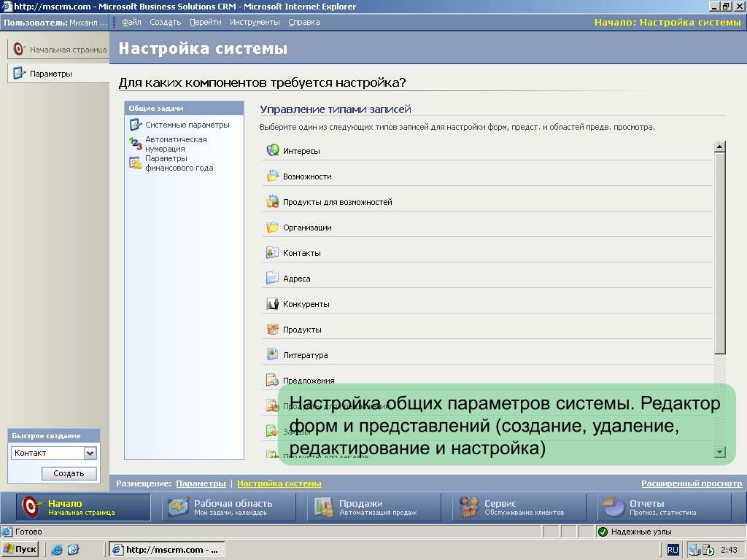Open Системные параметры task link

click(x=187, y=125)
